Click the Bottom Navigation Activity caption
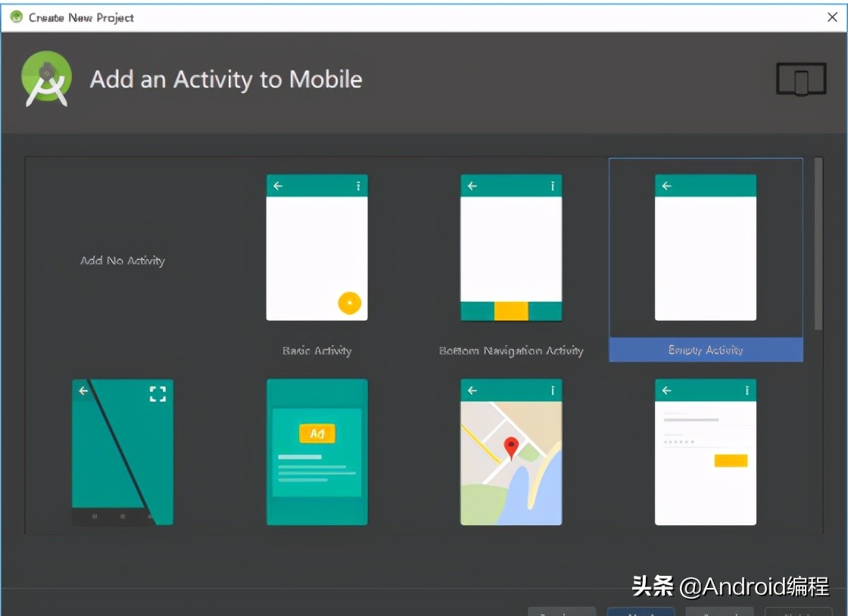This screenshot has height=616, width=848. [x=511, y=350]
